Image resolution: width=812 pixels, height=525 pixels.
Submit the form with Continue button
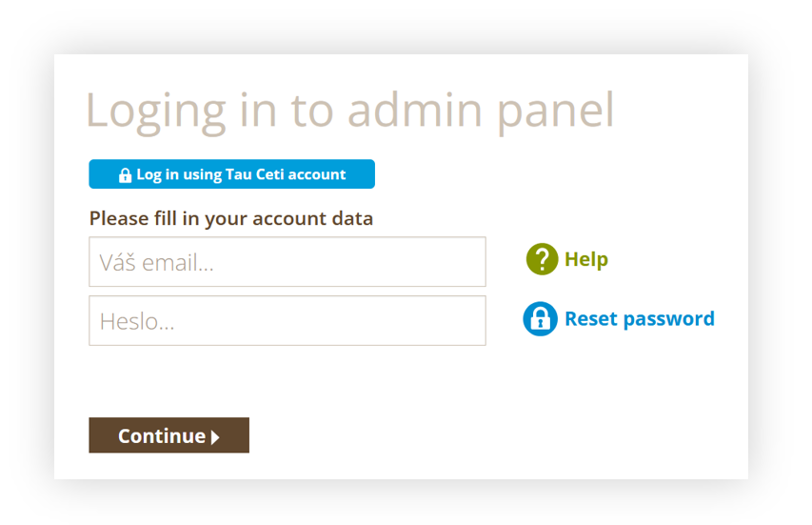pos(168,435)
